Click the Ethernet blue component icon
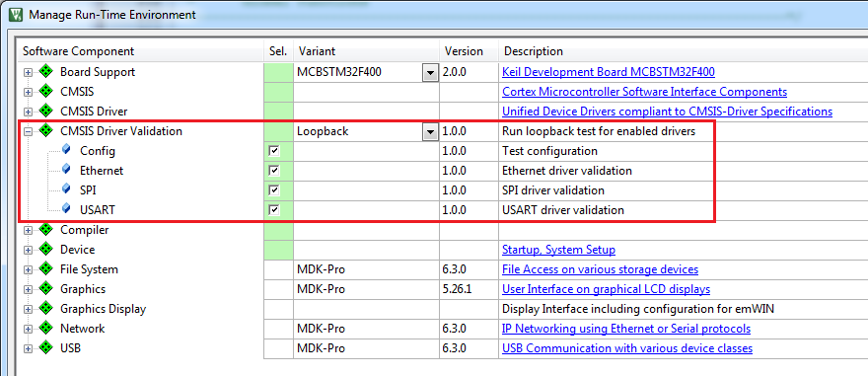This screenshot has width=868, height=376. tap(66, 170)
